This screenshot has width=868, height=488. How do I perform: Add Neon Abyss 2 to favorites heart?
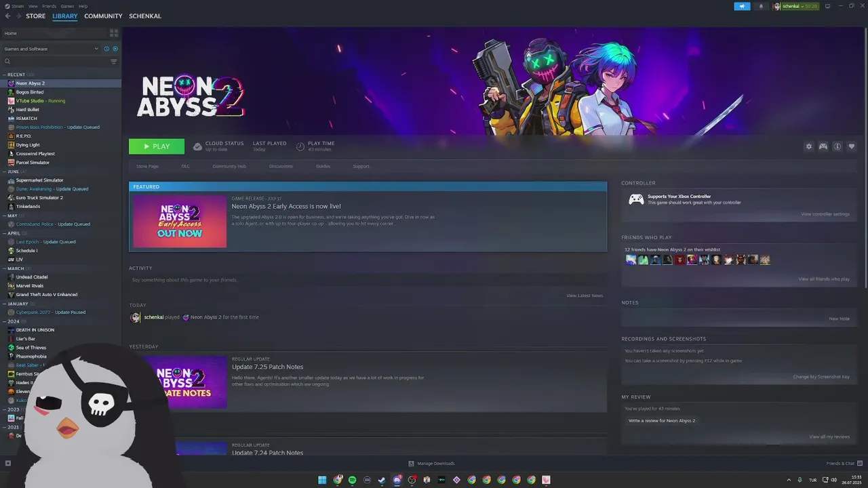coord(852,146)
